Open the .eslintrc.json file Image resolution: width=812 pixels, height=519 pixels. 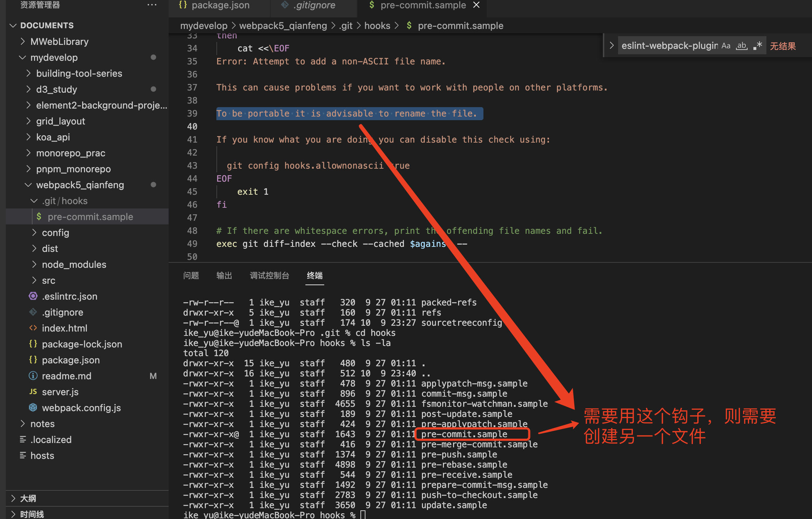tap(69, 296)
